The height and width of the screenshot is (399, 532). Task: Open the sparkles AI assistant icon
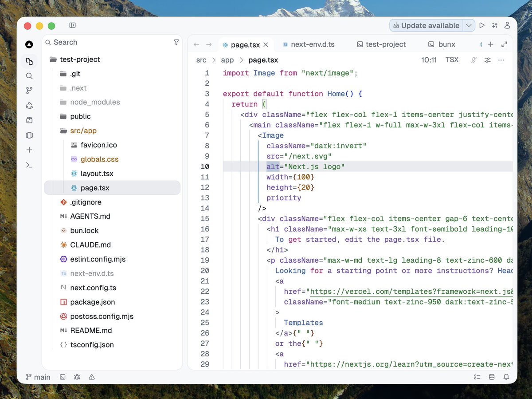point(495,25)
